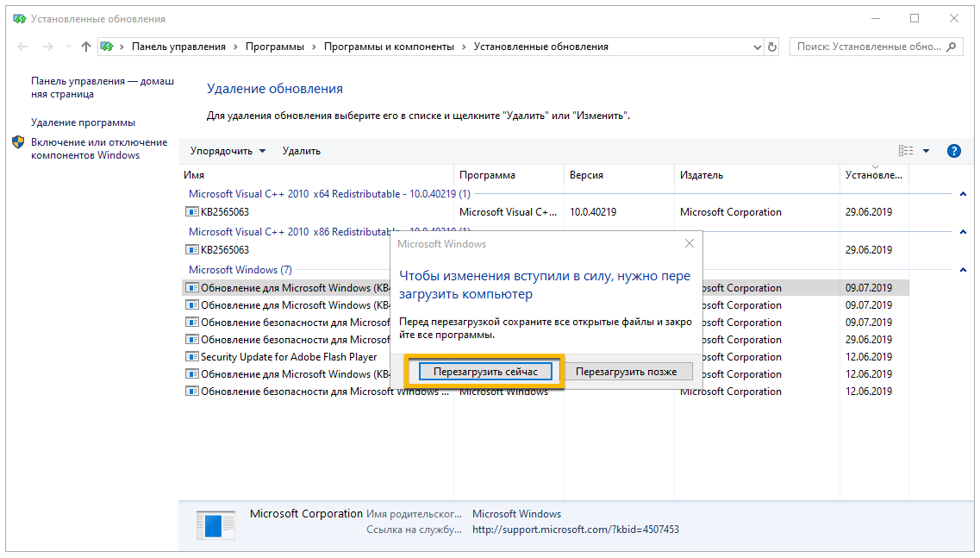Screen dimensions: 980x558
Task: Collapse the Microsoft Windows (7) group
Action: [963, 270]
